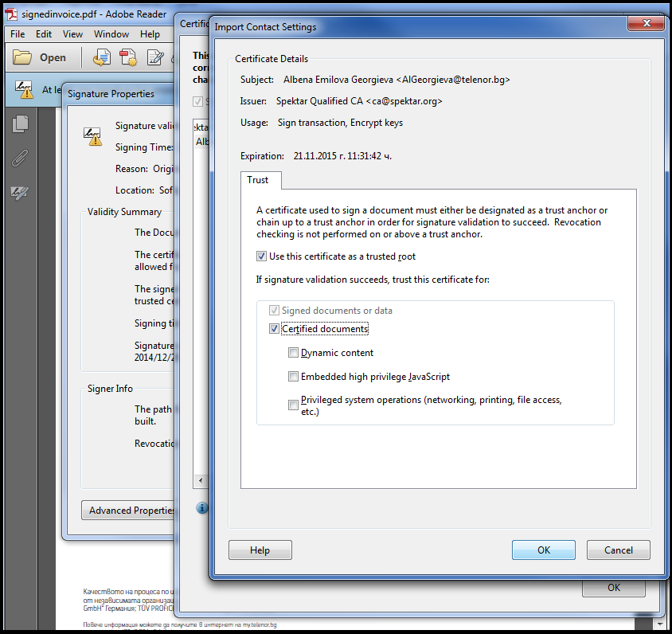Click OK in Certificate Viewer behind

pyautogui.click(x=614, y=588)
